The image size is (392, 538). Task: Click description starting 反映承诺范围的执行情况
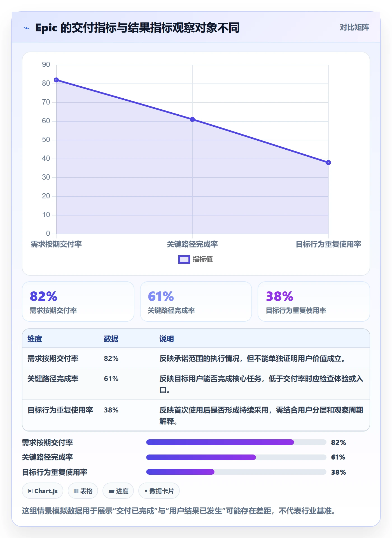(x=252, y=358)
